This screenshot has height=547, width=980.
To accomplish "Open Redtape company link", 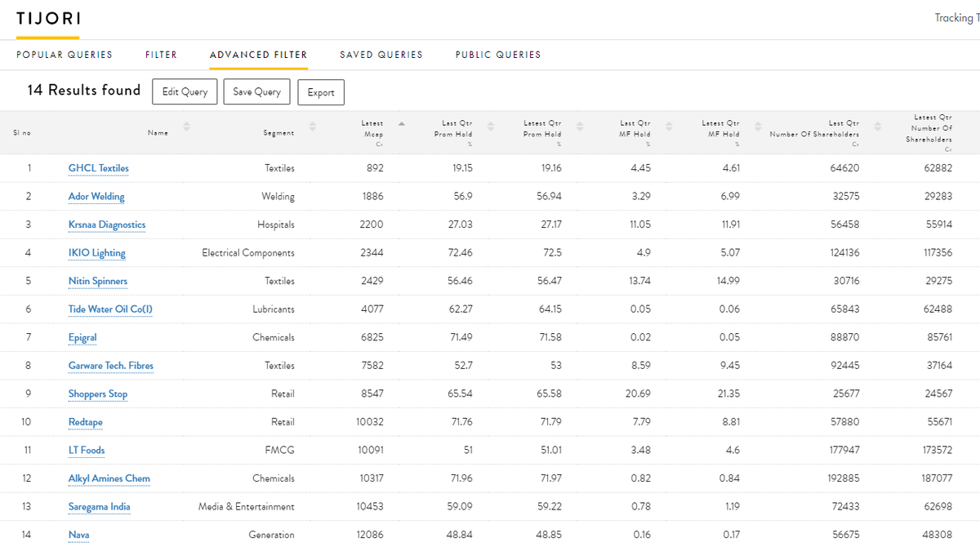I will [86, 422].
